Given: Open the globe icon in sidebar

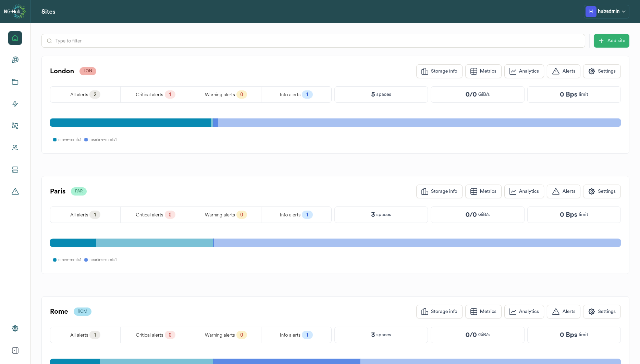Looking at the screenshot, I should tap(15, 60).
